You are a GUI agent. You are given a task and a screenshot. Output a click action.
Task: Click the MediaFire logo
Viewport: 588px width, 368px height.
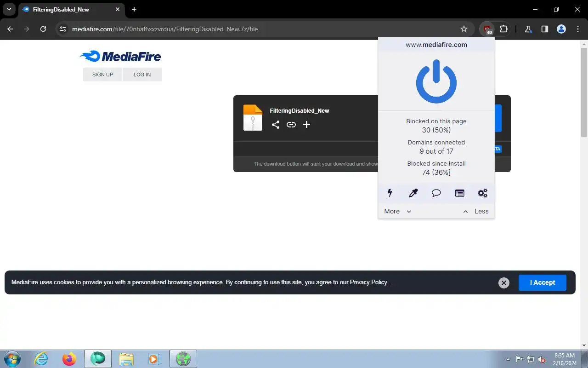[120, 56]
